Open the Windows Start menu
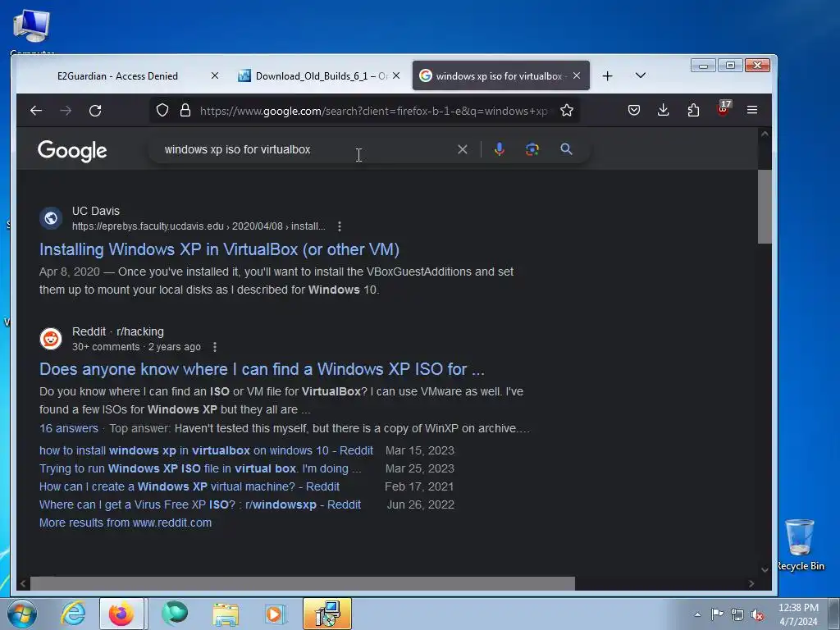The width and height of the screenshot is (840, 630). [x=22, y=614]
